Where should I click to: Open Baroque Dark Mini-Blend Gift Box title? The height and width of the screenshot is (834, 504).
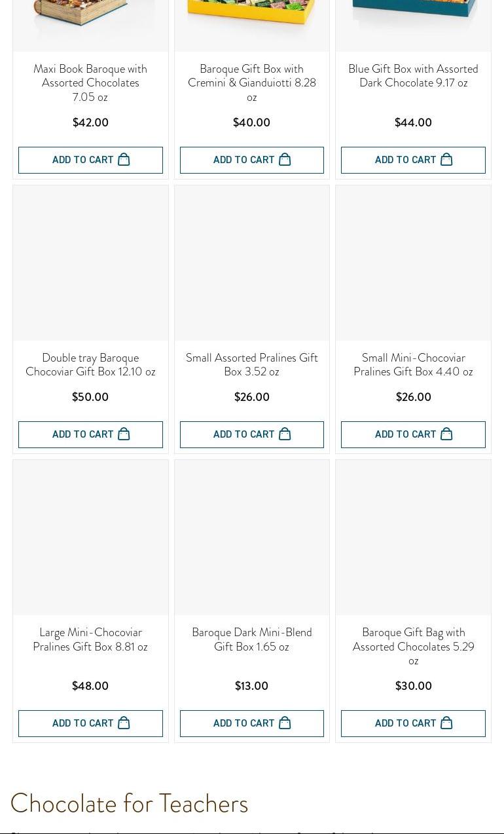click(252, 639)
